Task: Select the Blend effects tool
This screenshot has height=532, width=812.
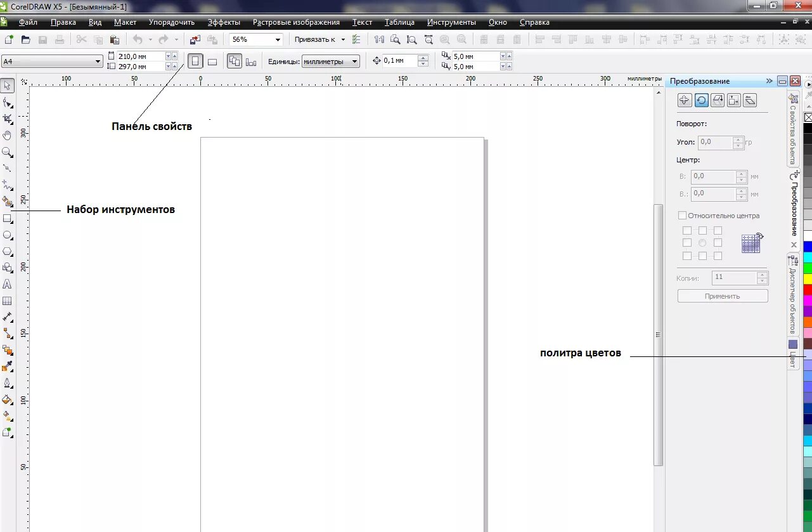Action: point(8,350)
